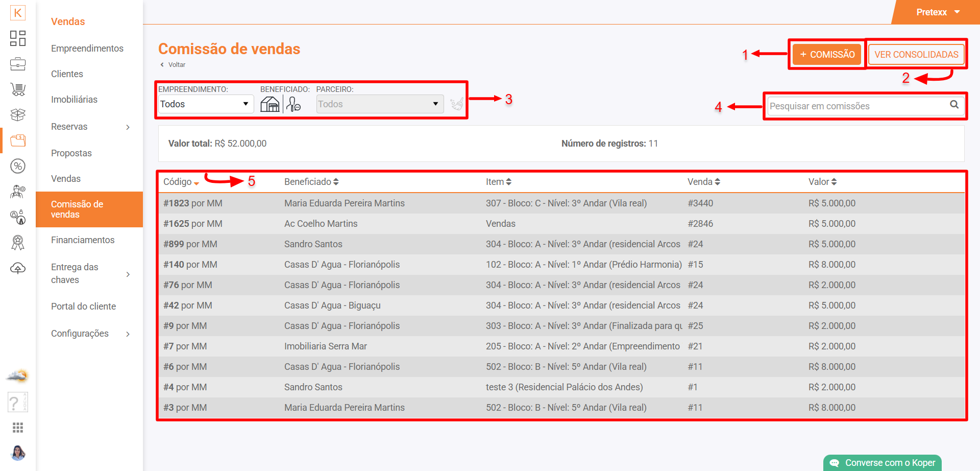Filter beneficiary by broker person icon
The image size is (980, 471).
pos(293,104)
